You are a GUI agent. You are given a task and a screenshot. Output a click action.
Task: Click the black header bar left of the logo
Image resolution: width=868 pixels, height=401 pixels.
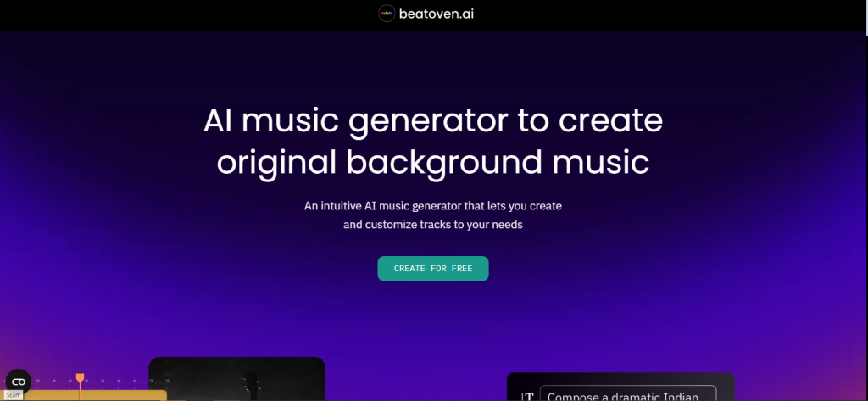click(x=188, y=15)
